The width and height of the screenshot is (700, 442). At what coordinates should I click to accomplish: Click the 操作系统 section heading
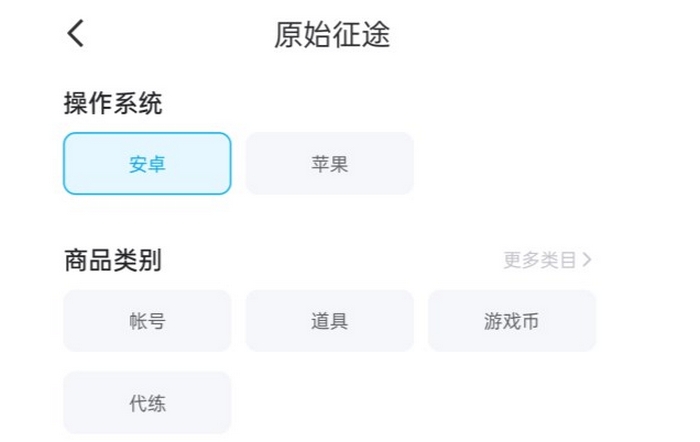(113, 102)
